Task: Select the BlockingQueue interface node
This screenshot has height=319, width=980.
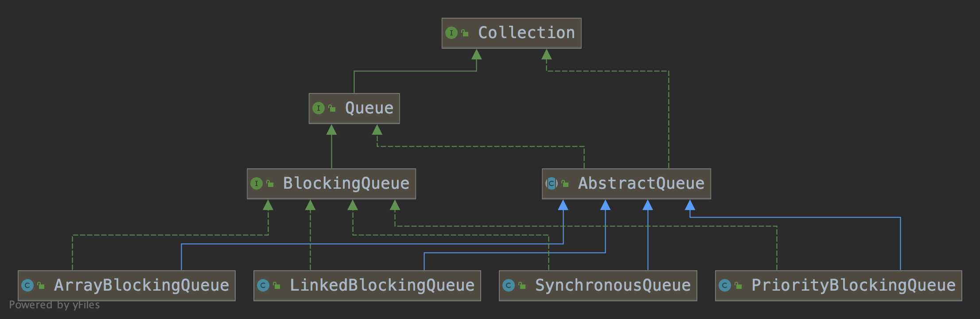Action: 331,184
